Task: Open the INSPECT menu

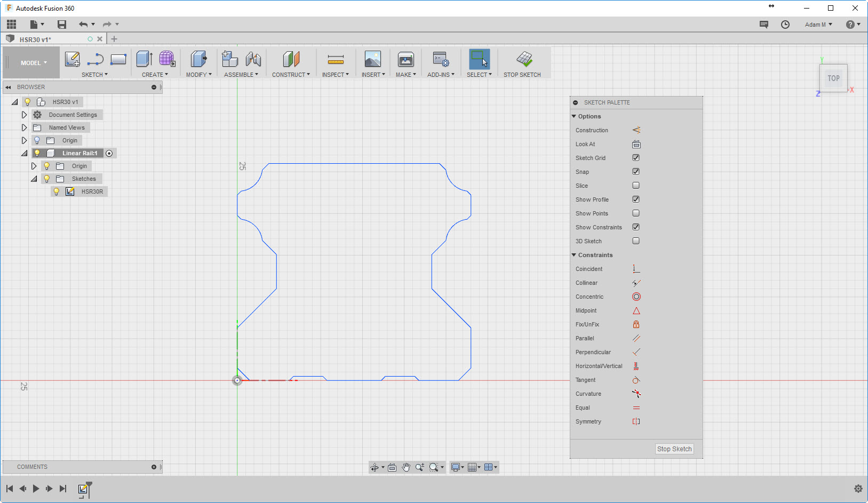Action: click(335, 75)
